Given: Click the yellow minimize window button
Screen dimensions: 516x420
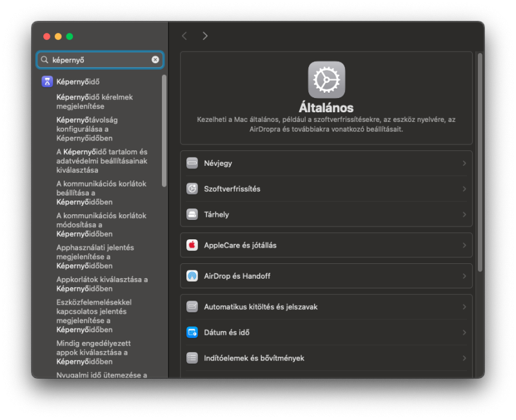Looking at the screenshot, I should tap(58, 36).
